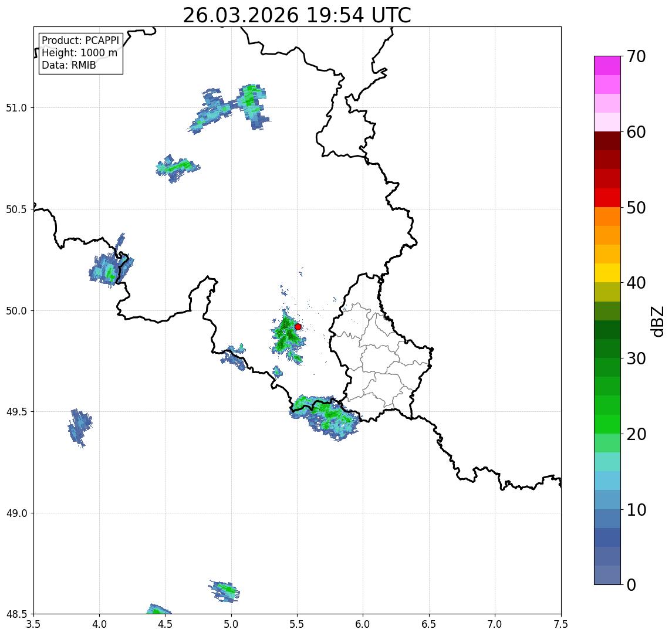The width and height of the screenshot is (672, 636).
Task: Click the radar echo near 48.6N 4.95E
Action: pyautogui.click(x=225, y=591)
